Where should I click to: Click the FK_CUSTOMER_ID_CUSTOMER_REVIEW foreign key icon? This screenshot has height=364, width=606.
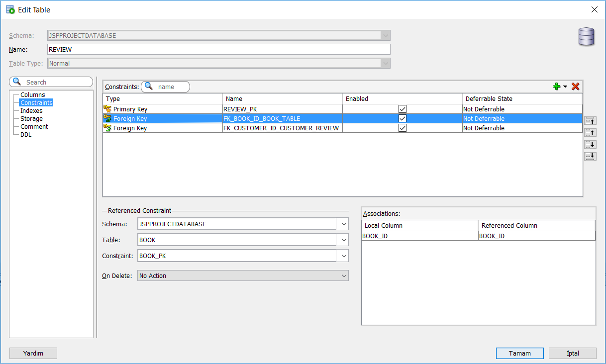pyautogui.click(x=107, y=128)
